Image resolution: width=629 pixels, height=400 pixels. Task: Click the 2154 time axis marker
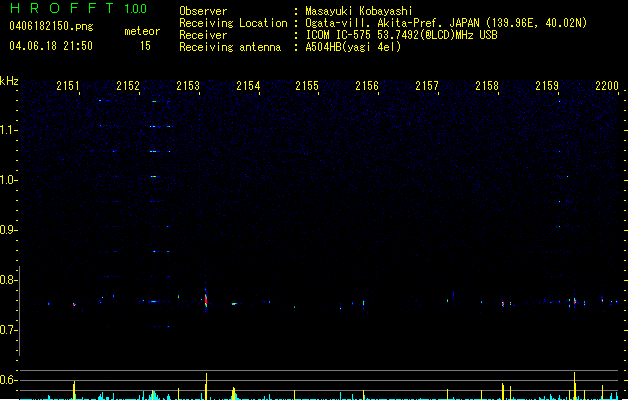tap(248, 86)
